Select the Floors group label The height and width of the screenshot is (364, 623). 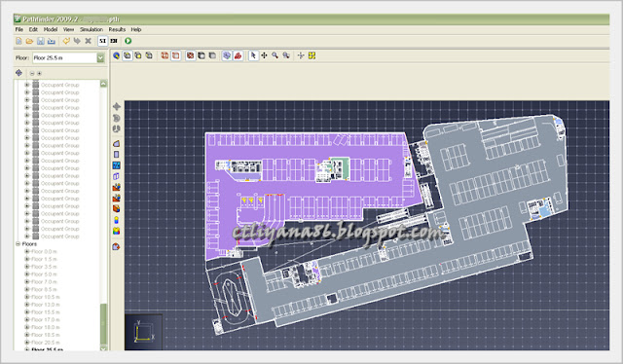coord(29,244)
